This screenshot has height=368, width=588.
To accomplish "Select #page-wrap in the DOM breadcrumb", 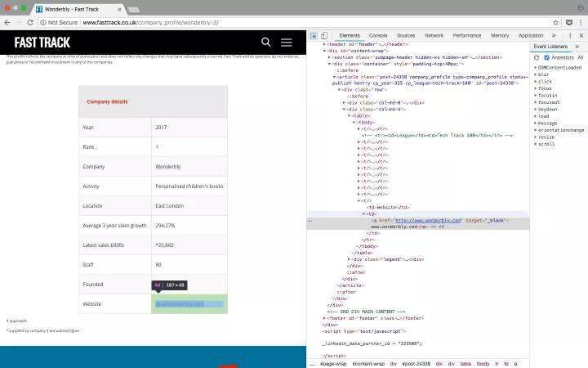I will pyautogui.click(x=333, y=364).
